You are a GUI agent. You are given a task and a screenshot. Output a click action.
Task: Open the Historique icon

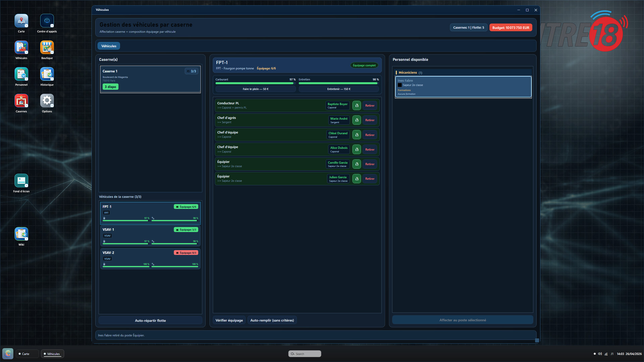(x=47, y=77)
